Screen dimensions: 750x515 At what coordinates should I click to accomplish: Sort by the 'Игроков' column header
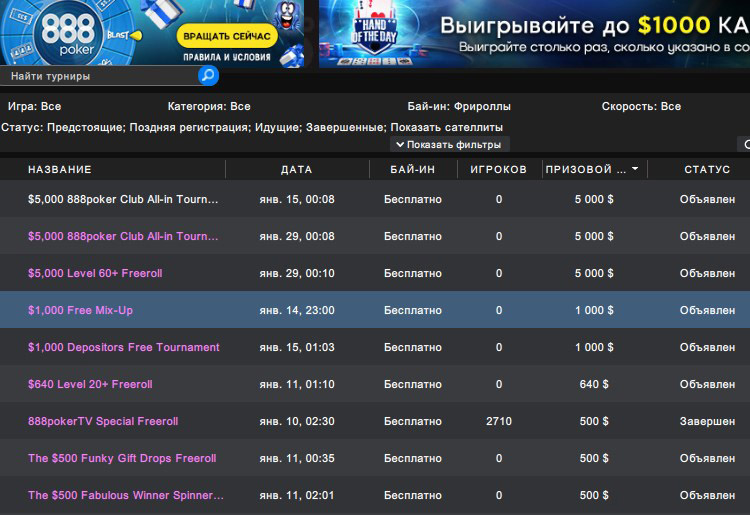pyautogui.click(x=498, y=169)
